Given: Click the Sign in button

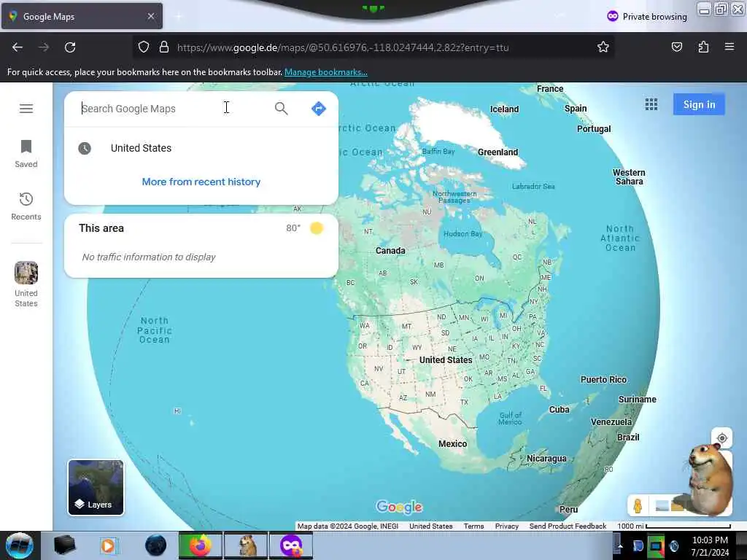Looking at the screenshot, I should (x=699, y=104).
